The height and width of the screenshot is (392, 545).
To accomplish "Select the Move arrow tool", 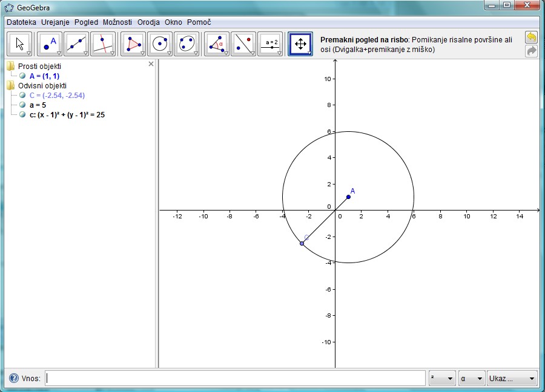I will (20, 44).
